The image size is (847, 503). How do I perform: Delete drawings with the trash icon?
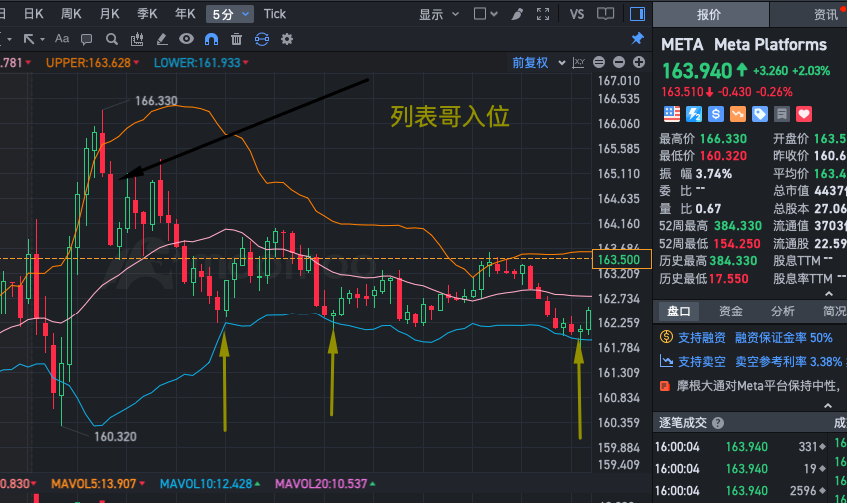click(x=236, y=39)
